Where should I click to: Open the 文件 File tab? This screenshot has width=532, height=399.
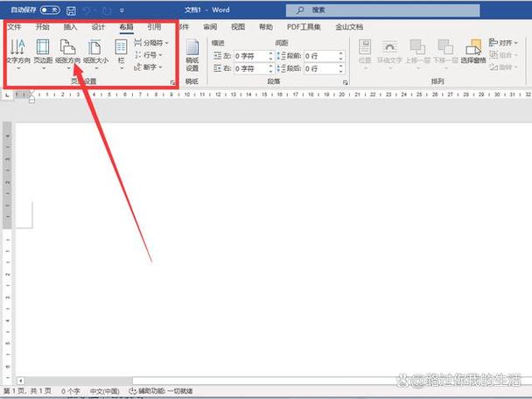point(14,27)
